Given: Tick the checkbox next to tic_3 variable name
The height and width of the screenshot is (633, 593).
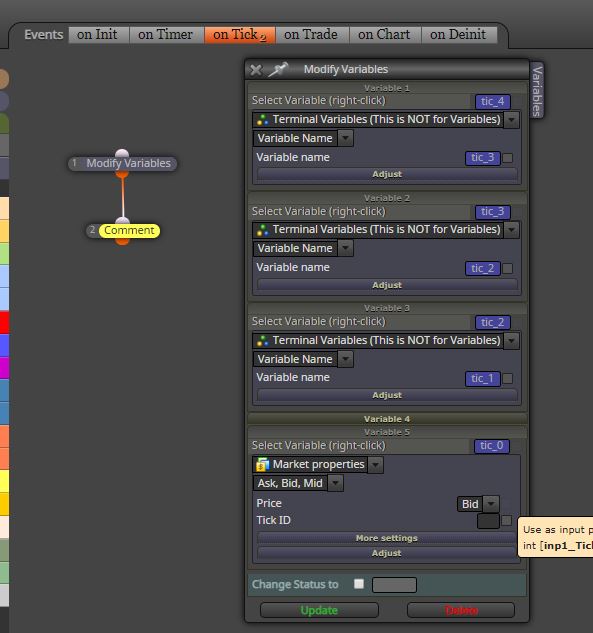Looking at the screenshot, I should click(508, 158).
